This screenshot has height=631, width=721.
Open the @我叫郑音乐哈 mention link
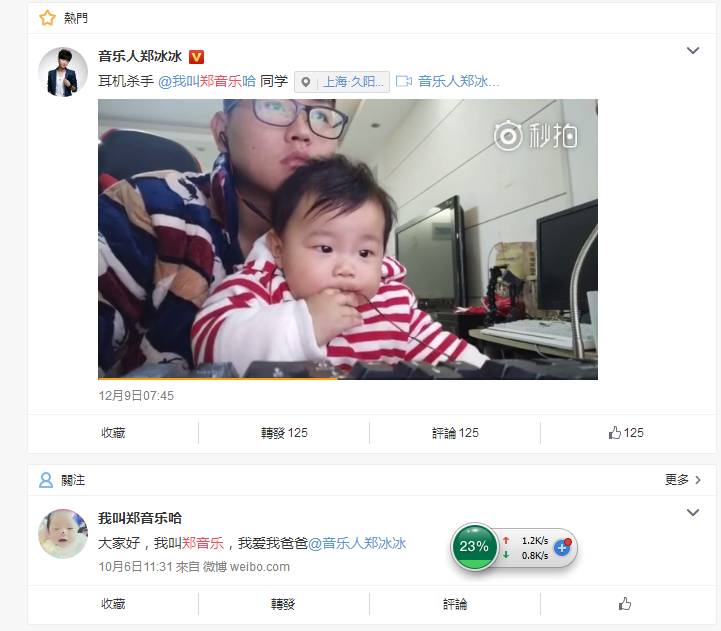(x=207, y=81)
